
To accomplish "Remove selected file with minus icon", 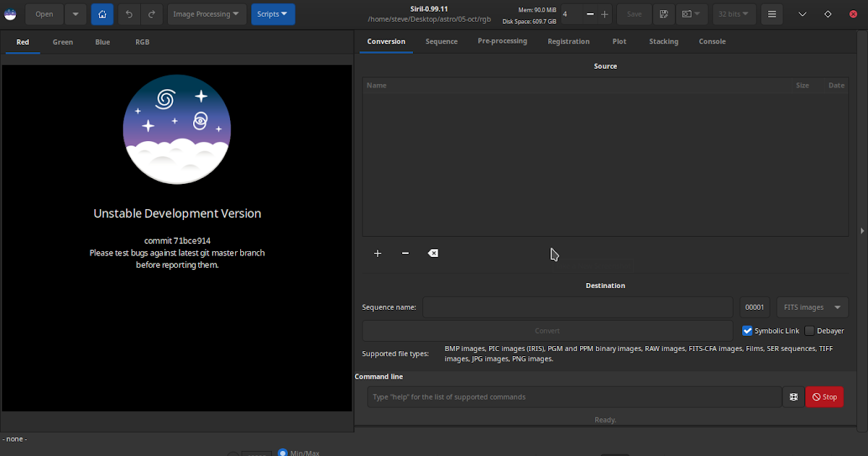I will click(405, 253).
